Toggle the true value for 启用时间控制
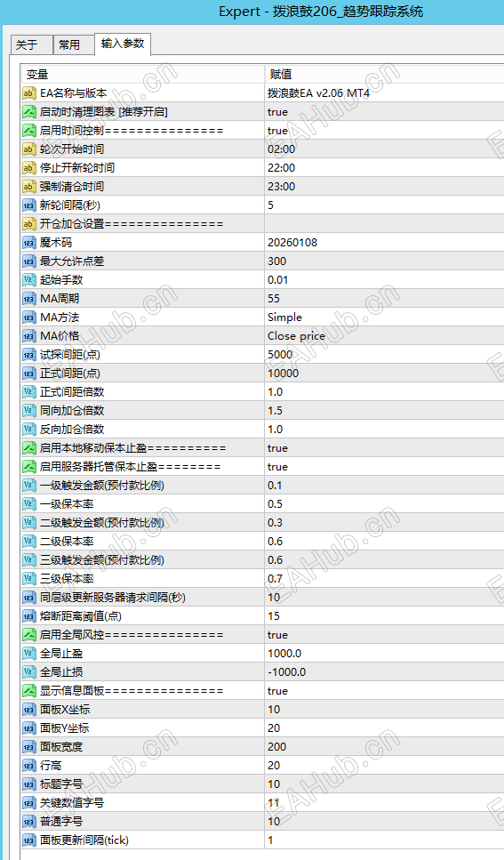The image size is (504, 860). 277,131
